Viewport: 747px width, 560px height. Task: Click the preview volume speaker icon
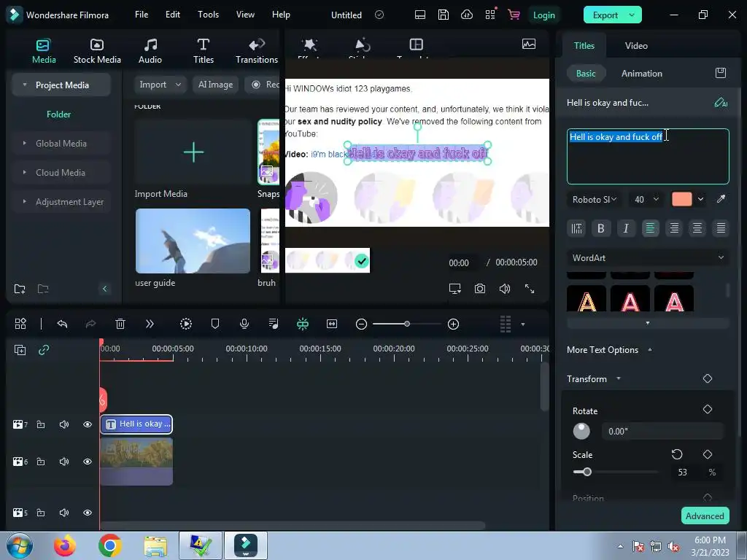click(x=505, y=289)
